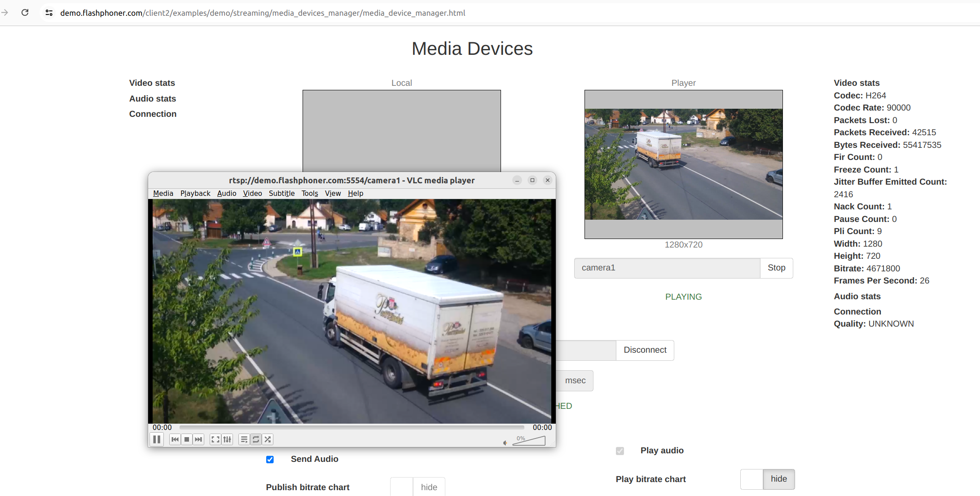Select the Publish bitrate chart left toggle
The height and width of the screenshot is (496, 980).
[401, 487]
